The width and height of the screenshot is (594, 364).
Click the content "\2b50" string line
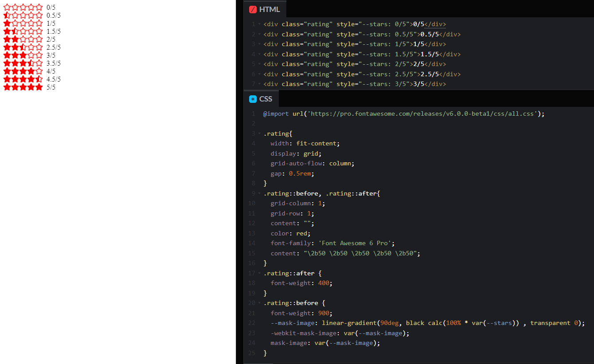click(x=345, y=253)
